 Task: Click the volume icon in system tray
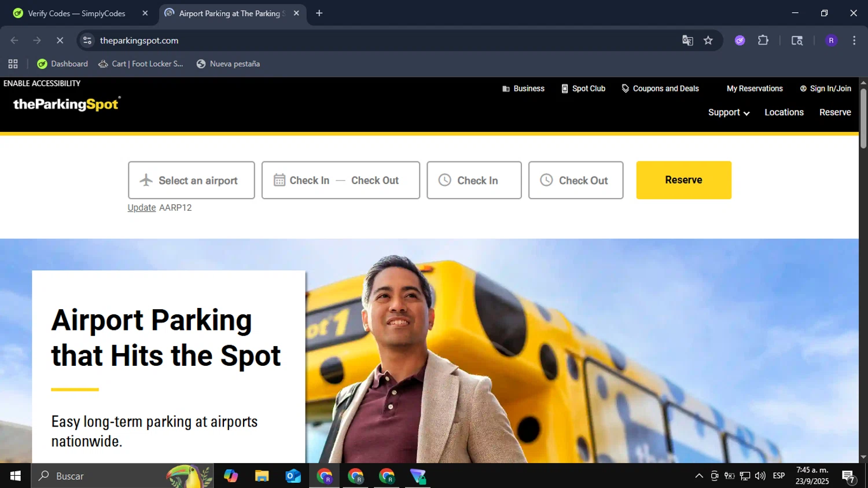(760, 476)
